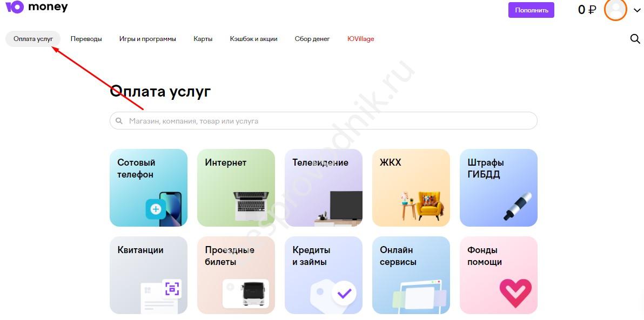Open search via the magnifier icon
This screenshot has height=320, width=644.
(x=635, y=39)
